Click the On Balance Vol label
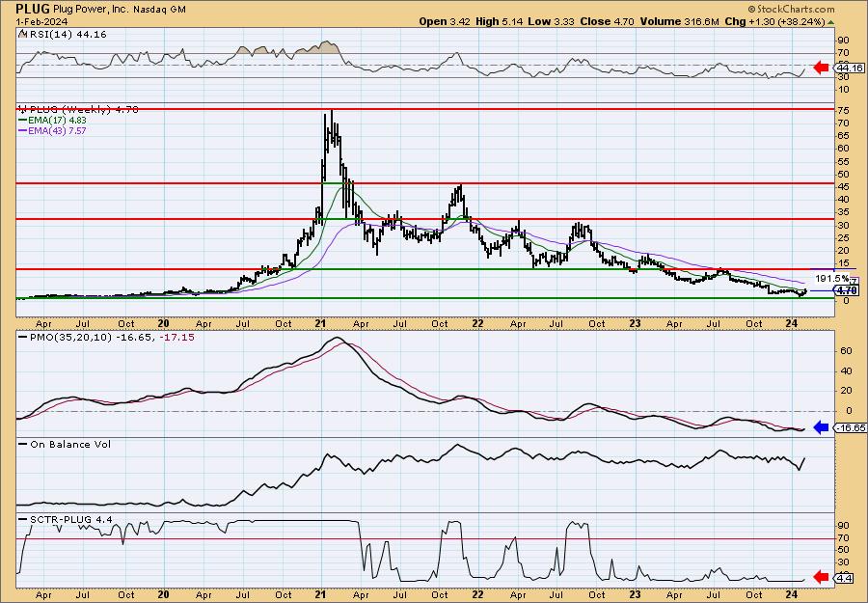This screenshot has height=603, width=868. coord(69,444)
